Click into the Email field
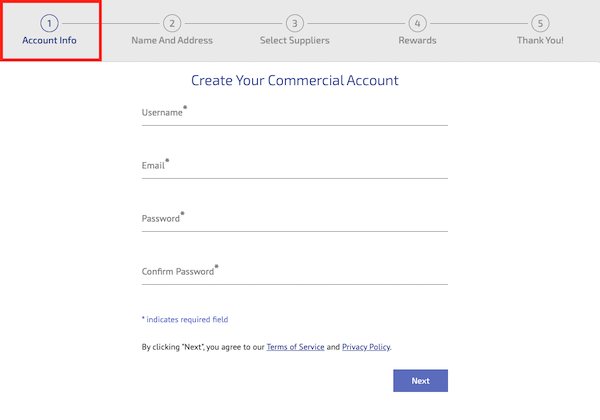The width and height of the screenshot is (600, 420). (295, 167)
